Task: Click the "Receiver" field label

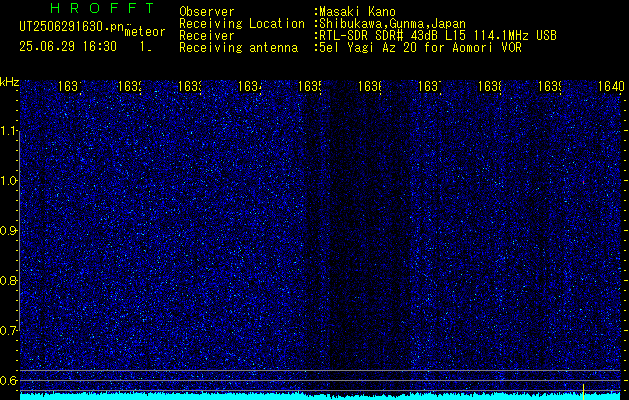Action: [207, 36]
